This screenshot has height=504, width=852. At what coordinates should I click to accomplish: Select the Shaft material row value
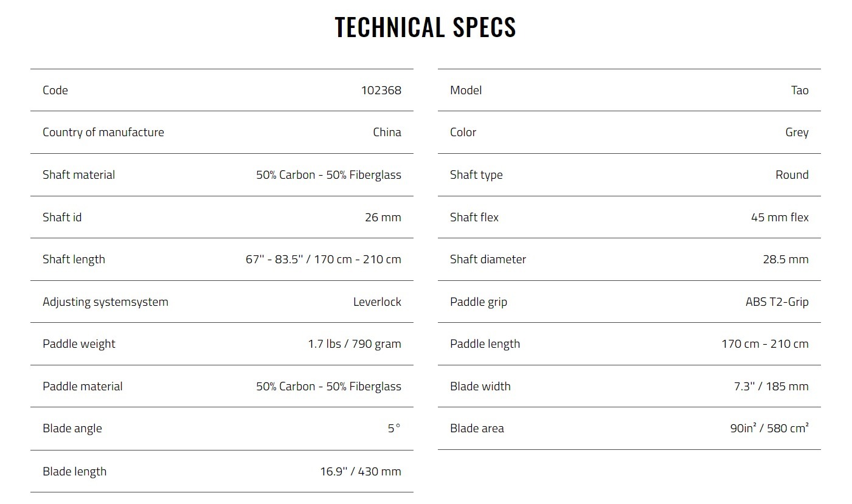328,174
